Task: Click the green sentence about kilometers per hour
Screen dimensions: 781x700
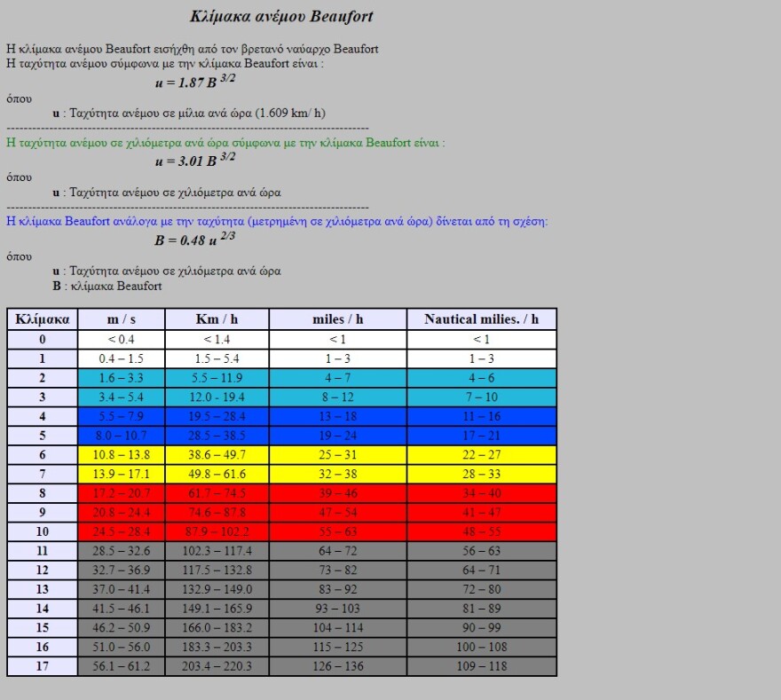Action: click(x=225, y=143)
